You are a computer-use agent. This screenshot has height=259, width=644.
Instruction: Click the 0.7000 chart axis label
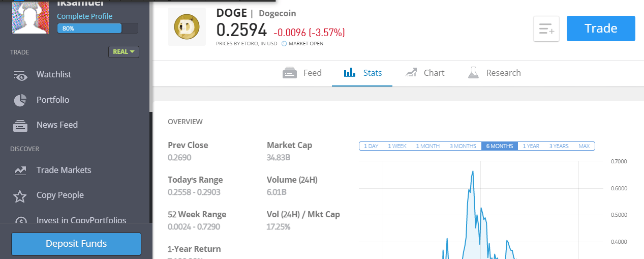click(619, 161)
